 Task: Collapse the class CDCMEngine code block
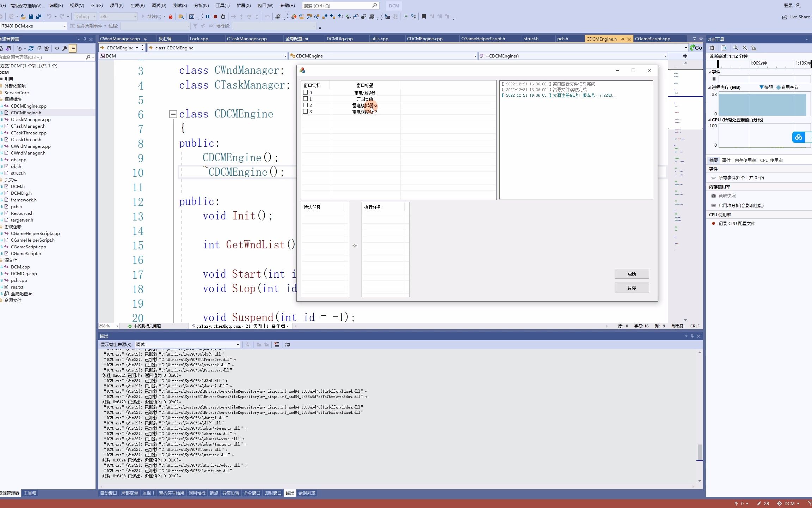pyautogui.click(x=173, y=114)
